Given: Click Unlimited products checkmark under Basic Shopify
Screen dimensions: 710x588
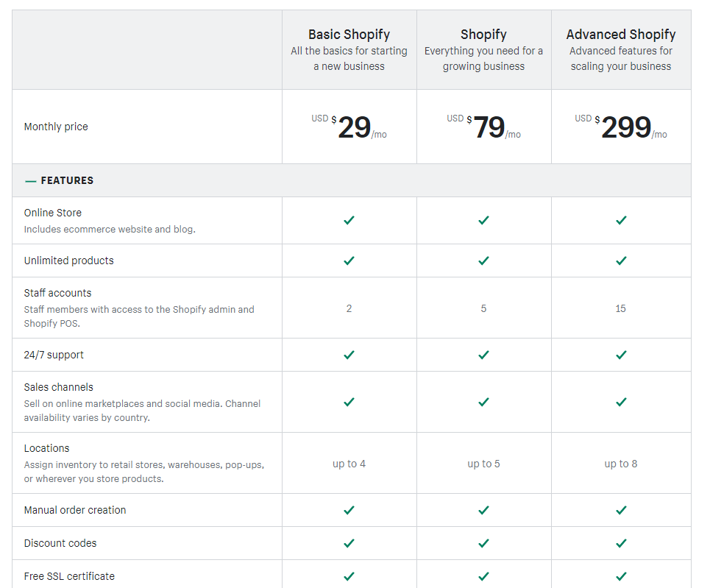Looking at the screenshot, I should 349,261.
